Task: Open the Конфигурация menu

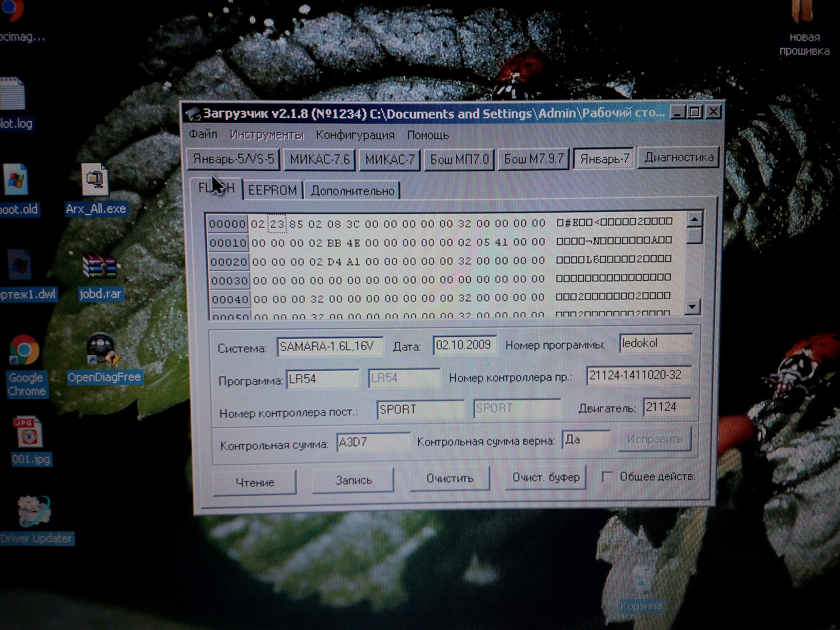Action: click(x=355, y=135)
